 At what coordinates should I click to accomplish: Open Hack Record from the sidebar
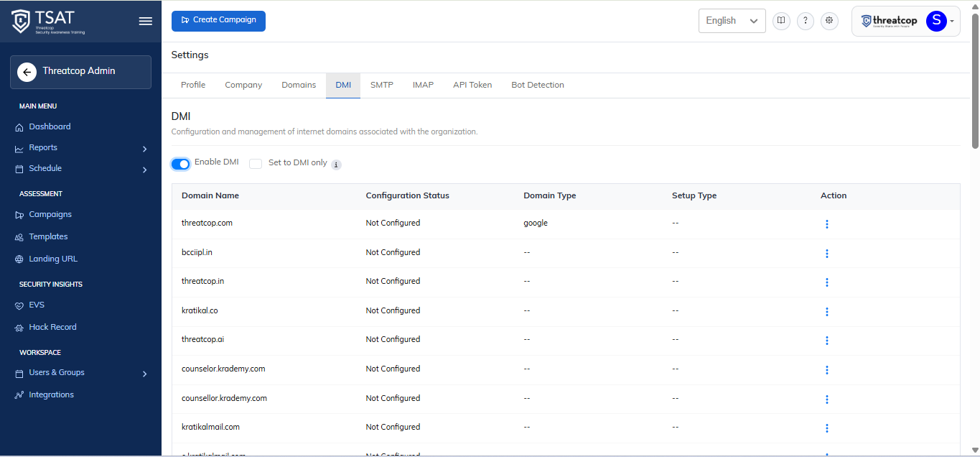(x=52, y=327)
